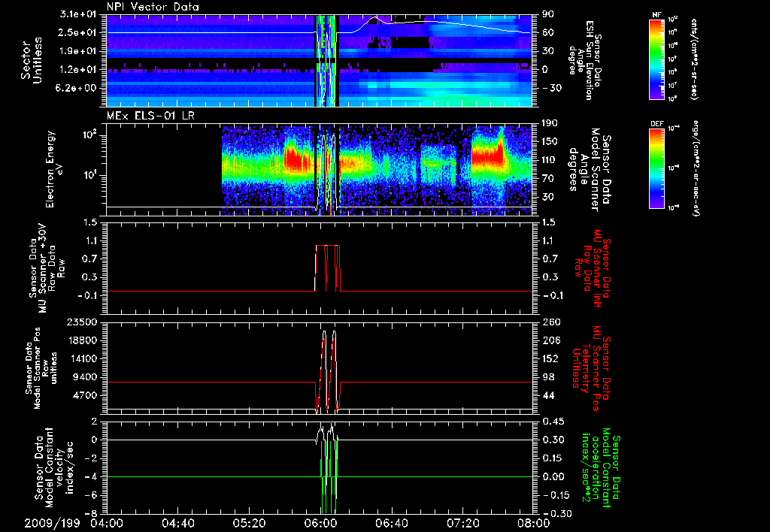
Task: Click the red MU Scanner Inh label
Action: [592, 268]
